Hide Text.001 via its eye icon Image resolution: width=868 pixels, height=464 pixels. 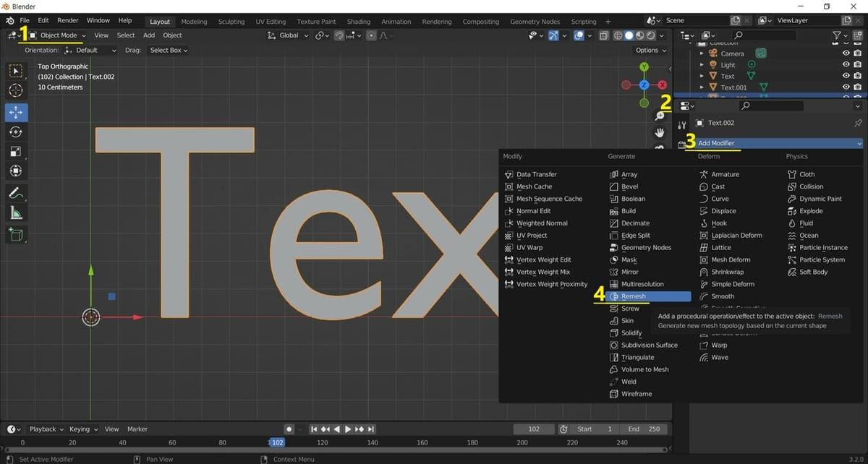pyautogui.click(x=846, y=87)
